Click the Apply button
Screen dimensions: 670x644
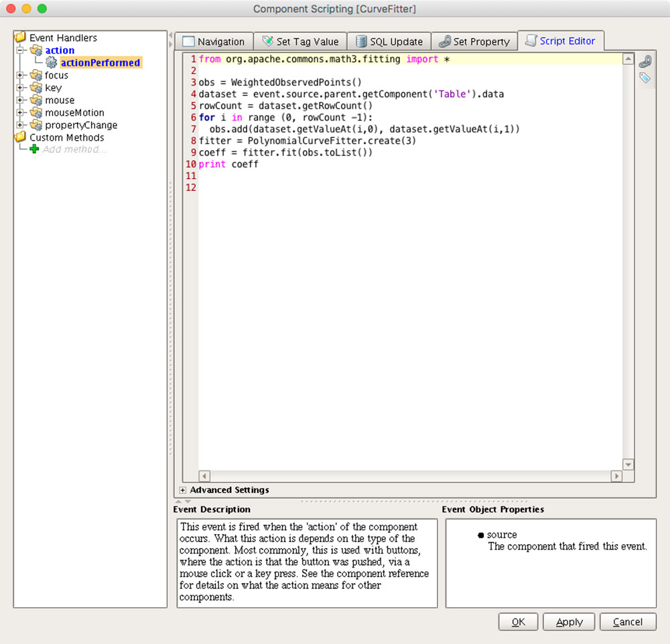pos(568,621)
